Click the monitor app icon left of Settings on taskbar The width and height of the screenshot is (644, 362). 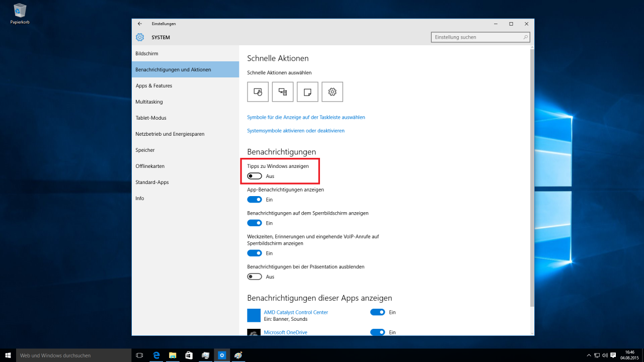click(205, 355)
